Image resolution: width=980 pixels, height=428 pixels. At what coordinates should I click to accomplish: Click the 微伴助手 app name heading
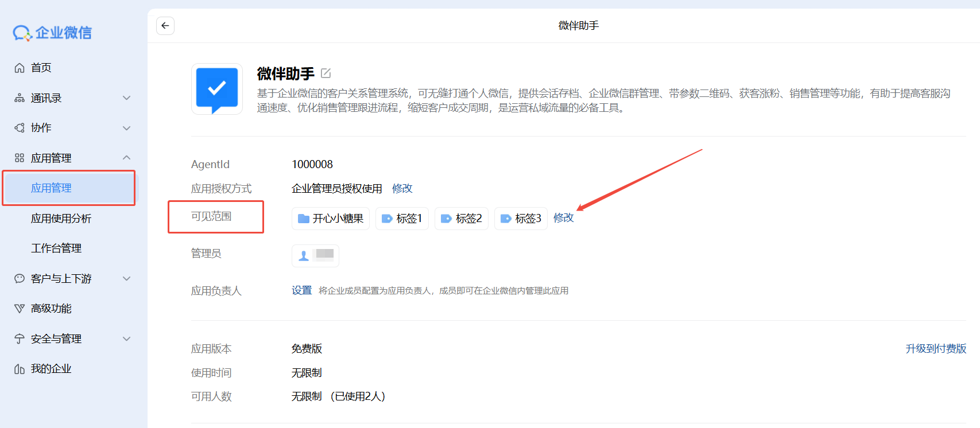(286, 74)
